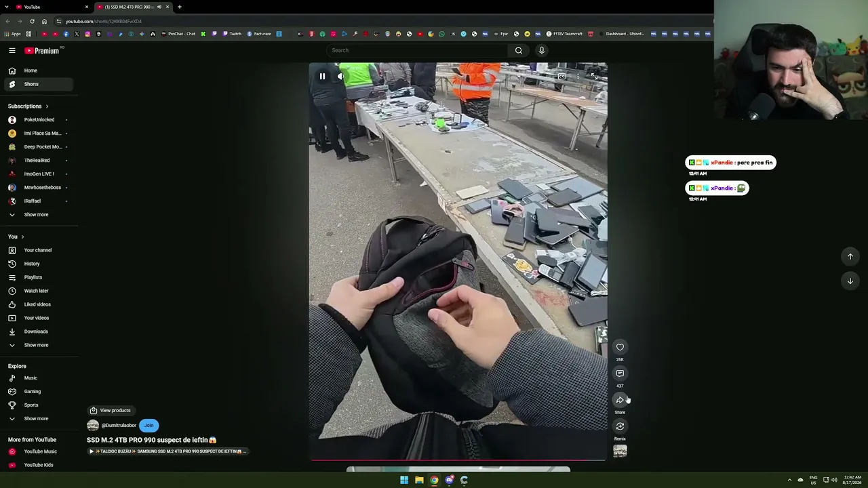Open Shorts in the sidebar

tap(39, 84)
